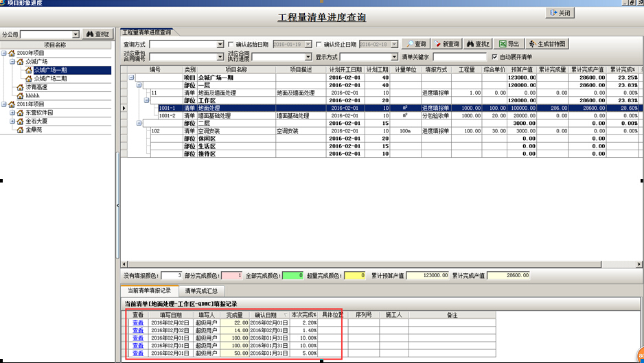The height and width of the screenshot is (363, 644).
Task: Click the 导出 Excel export button
Action: tap(509, 44)
